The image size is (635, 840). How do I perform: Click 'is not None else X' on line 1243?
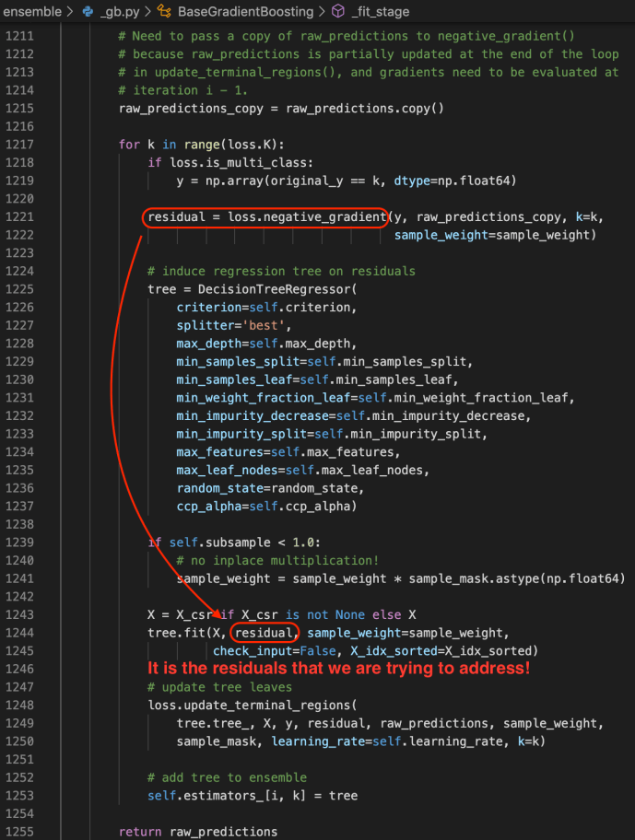350,615
